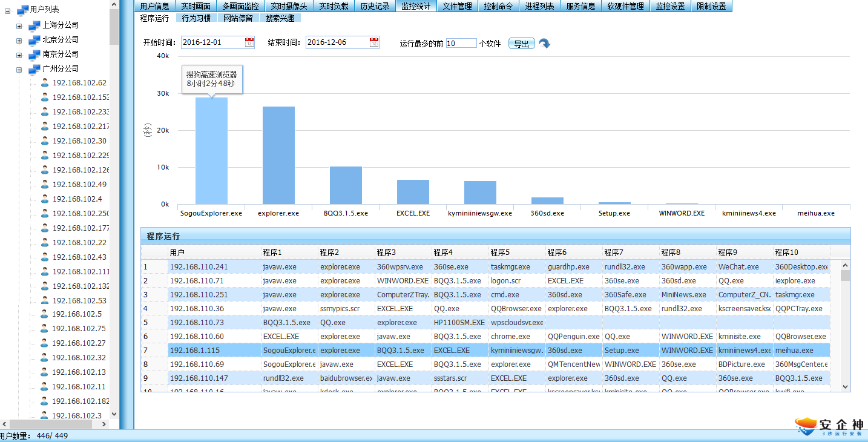Open the 多画面监控 tab
The image size is (868, 442).
pyautogui.click(x=240, y=6)
